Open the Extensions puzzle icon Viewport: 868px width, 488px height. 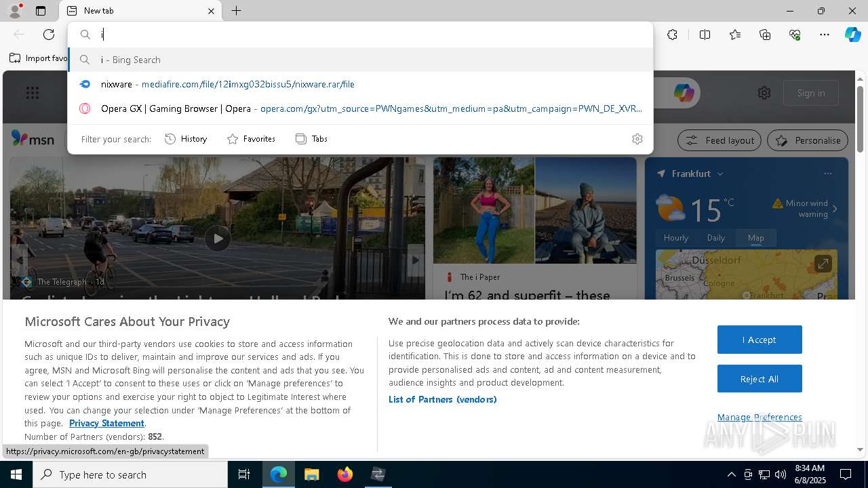pos(672,35)
